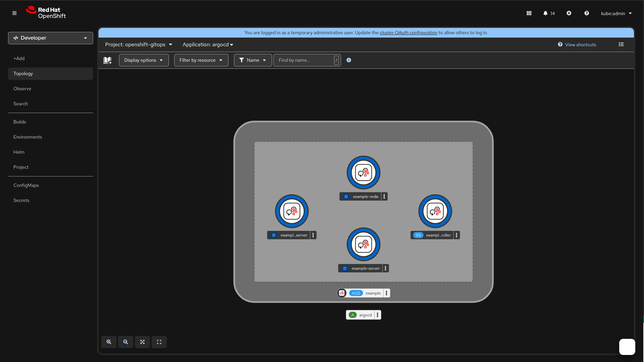Select the example-redis deployment node
The height and width of the screenshot is (362, 644).
pyautogui.click(x=364, y=172)
